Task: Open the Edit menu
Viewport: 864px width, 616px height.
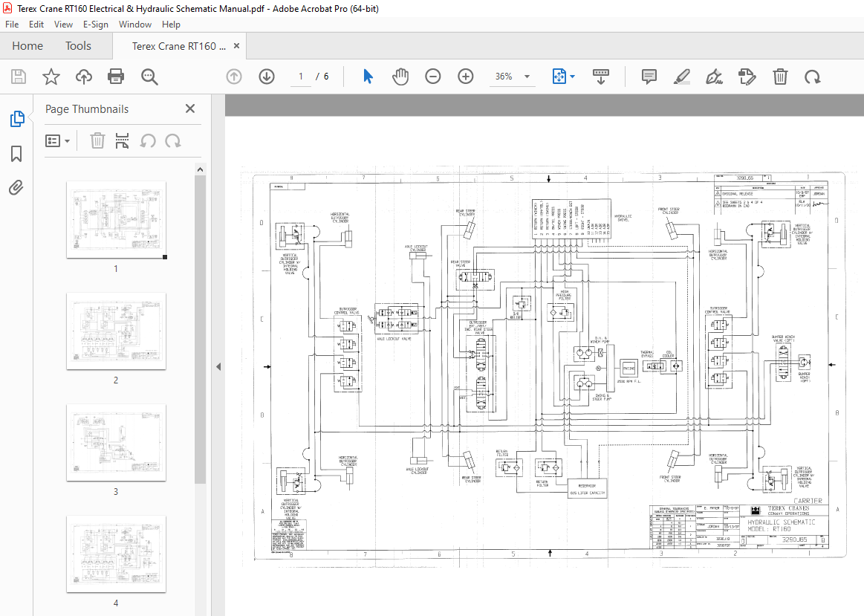Action: pyautogui.click(x=36, y=25)
